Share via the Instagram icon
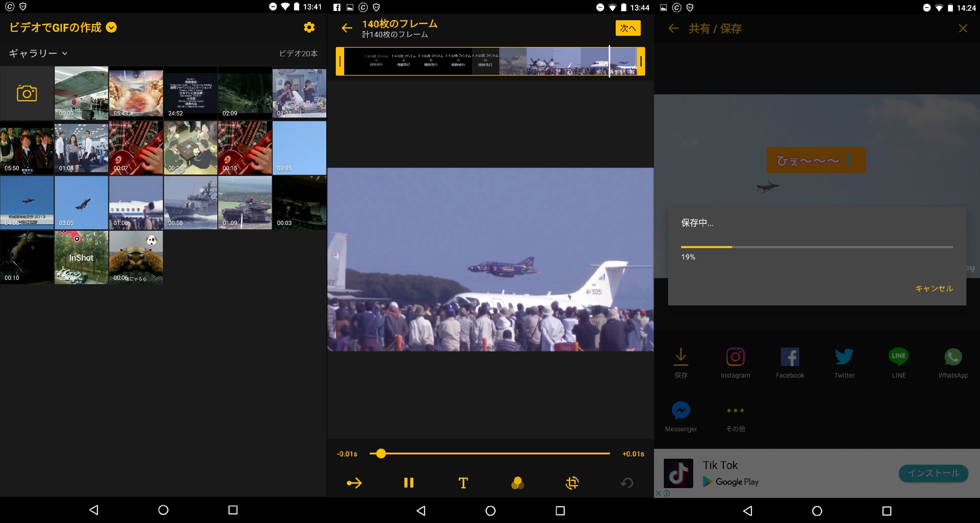 [x=735, y=357]
